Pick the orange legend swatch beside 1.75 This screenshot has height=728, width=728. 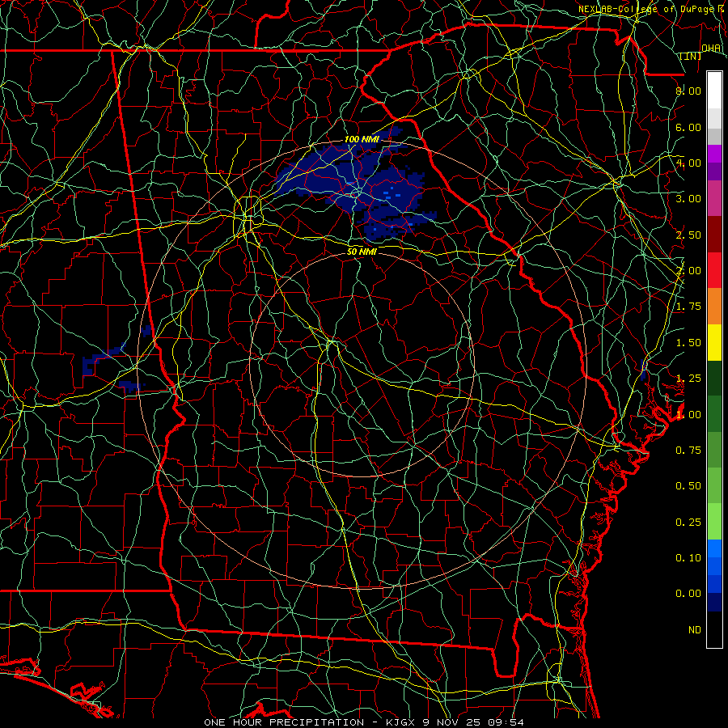click(x=714, y=307)
